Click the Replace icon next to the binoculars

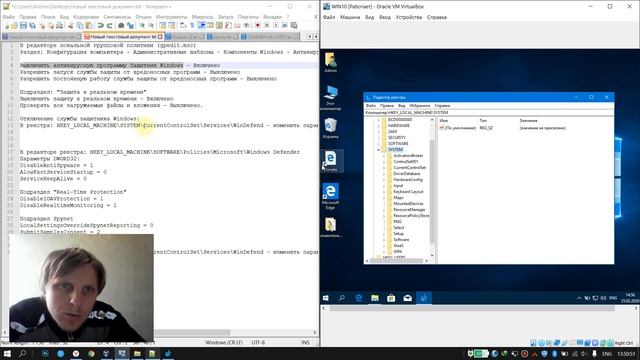pos(130,25)
